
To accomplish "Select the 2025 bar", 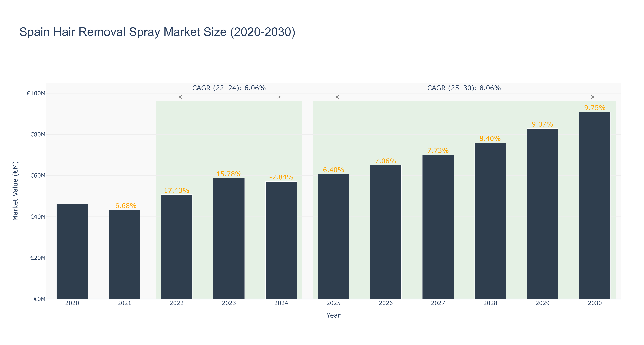I will [333, 237].
